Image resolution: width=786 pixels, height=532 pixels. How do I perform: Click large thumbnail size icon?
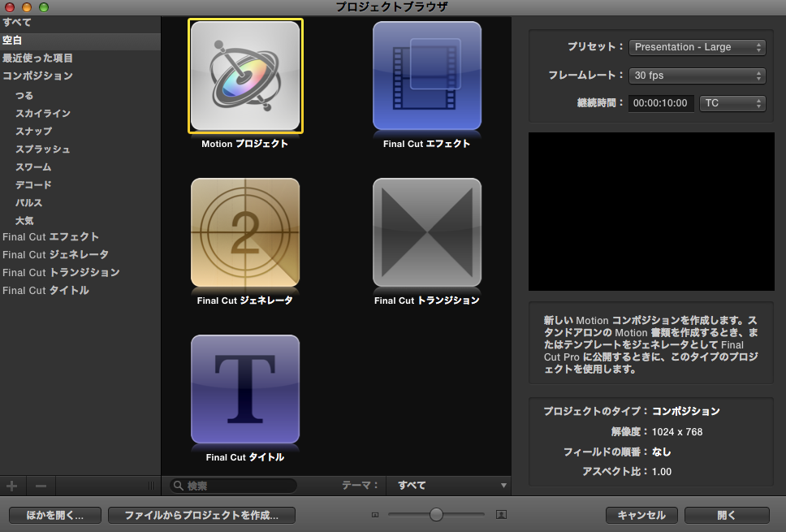pos(501,514)
